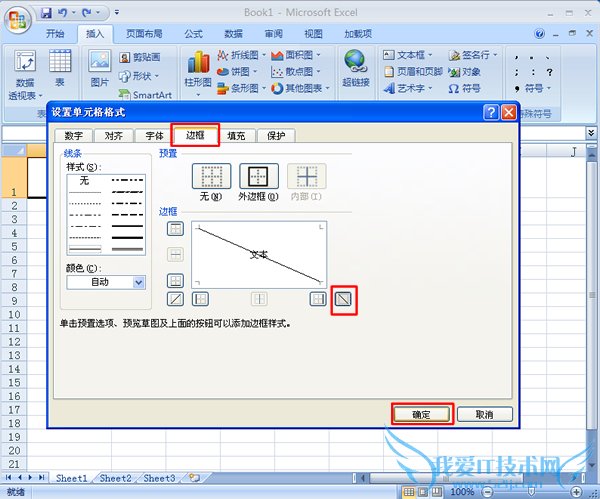Select Sheet2 worksheet tab
The image size is (600, 499).
pyautogui.click(x=116, y=478)
